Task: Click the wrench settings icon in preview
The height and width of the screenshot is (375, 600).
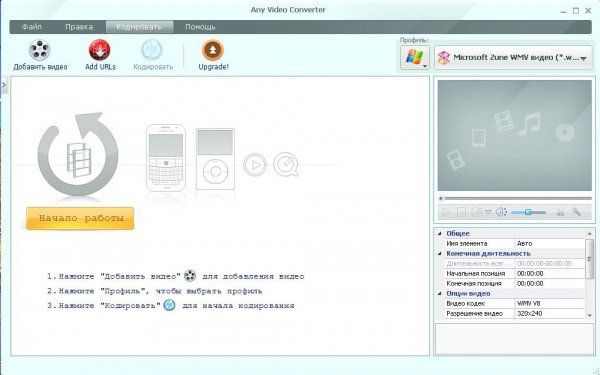Action: tap(576, 212)
